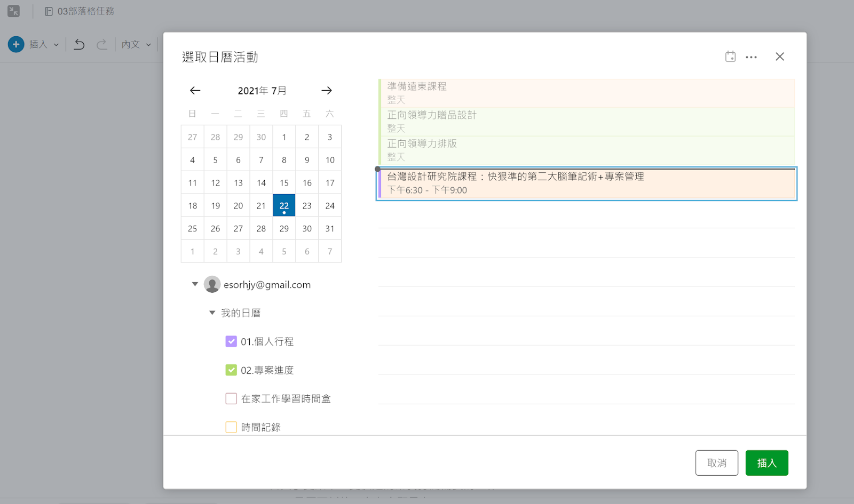Select July 10 in calendar
Viewport: 854px width, 504px height.
pyautogui.click(x=330, y=160)
